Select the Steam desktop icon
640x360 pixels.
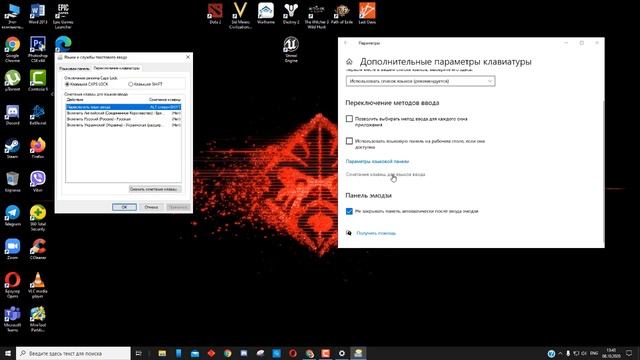click(x=12, y=148)
